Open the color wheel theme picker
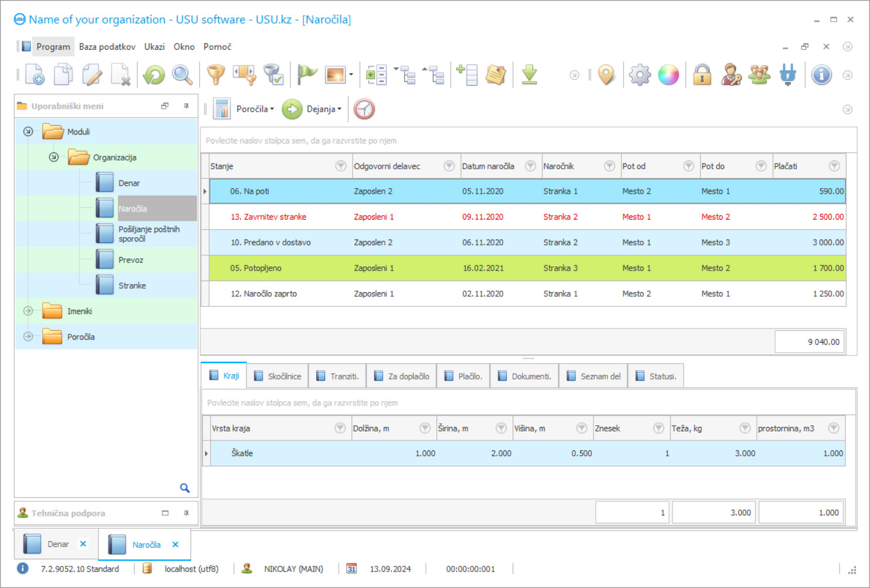The height and width of the screenshot is (588, 870). coord(668,75)
